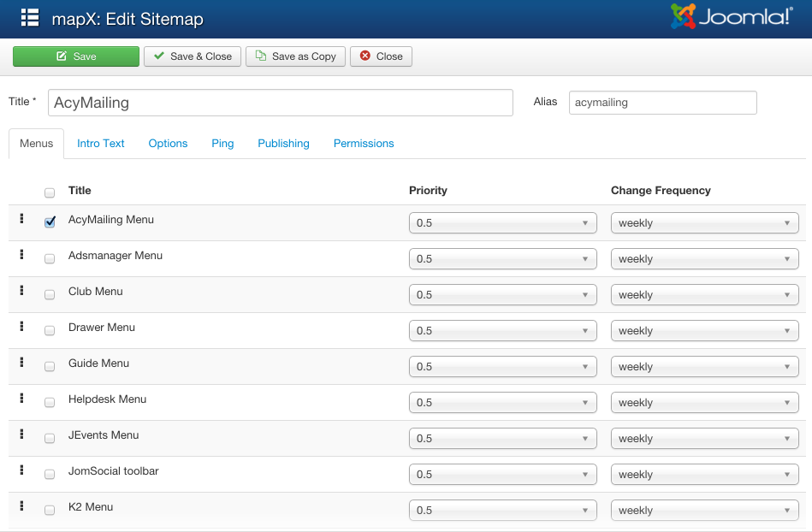
Task: Open the Change Frequency dropdown for Guide Menu
Action: 705,366
